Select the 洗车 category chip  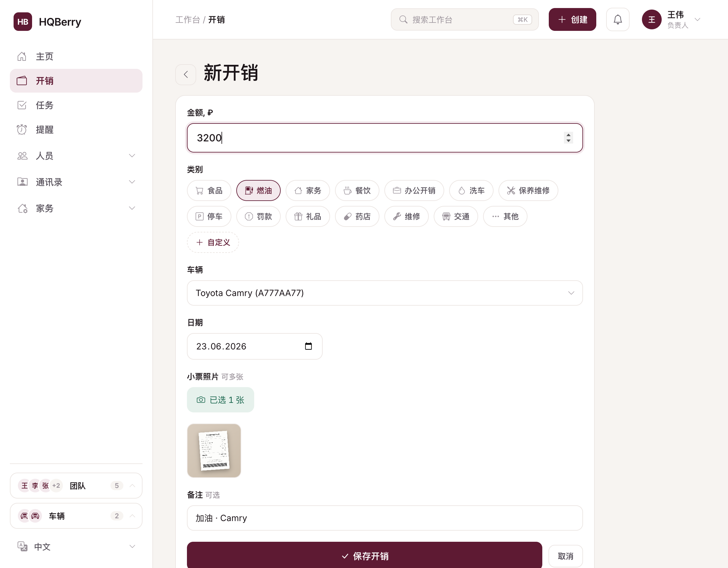471,190
